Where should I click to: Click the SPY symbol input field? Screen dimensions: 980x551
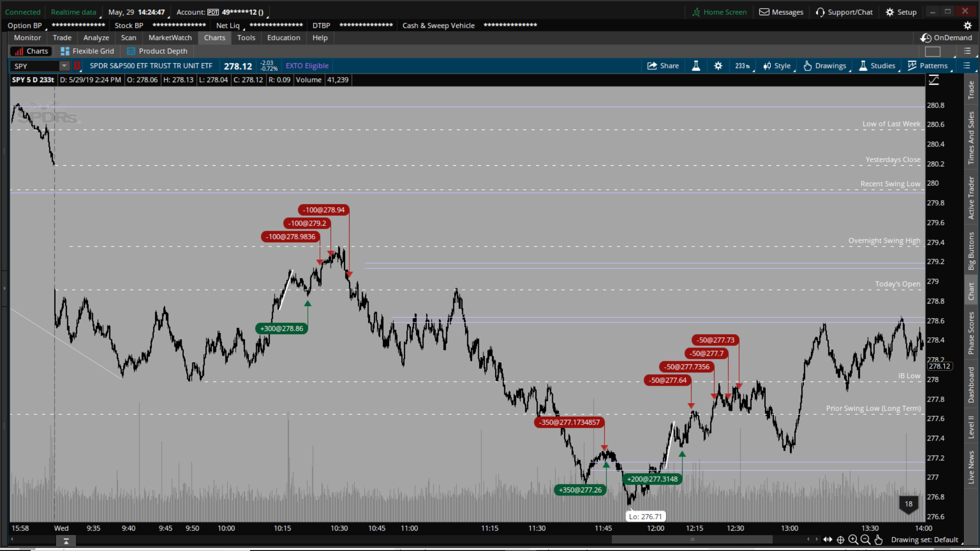click(34, 66)
